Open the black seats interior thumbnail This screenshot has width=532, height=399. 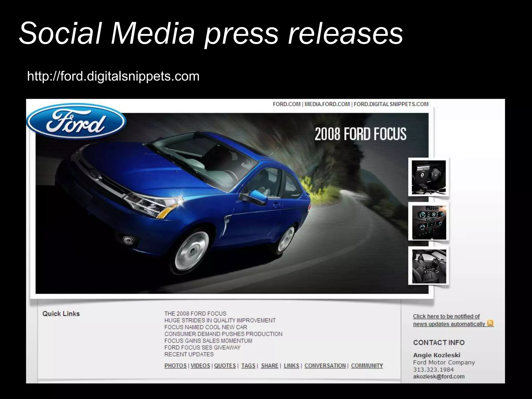[429, 266]
